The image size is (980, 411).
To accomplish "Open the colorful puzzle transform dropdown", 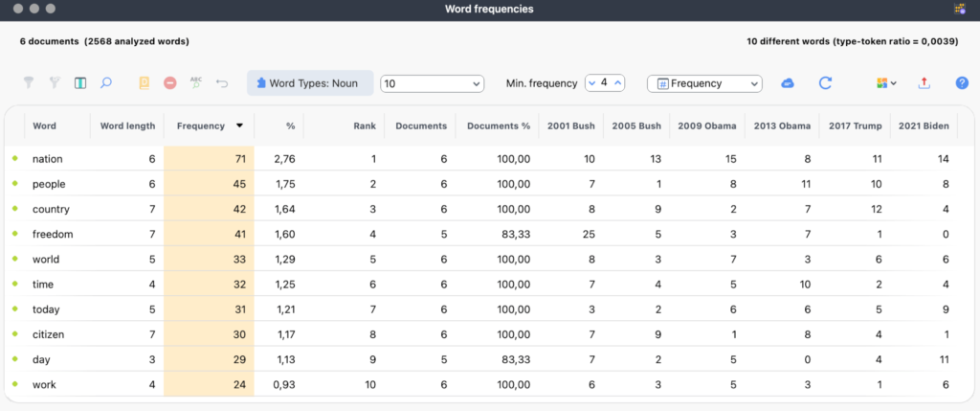I will pos(887,83).
